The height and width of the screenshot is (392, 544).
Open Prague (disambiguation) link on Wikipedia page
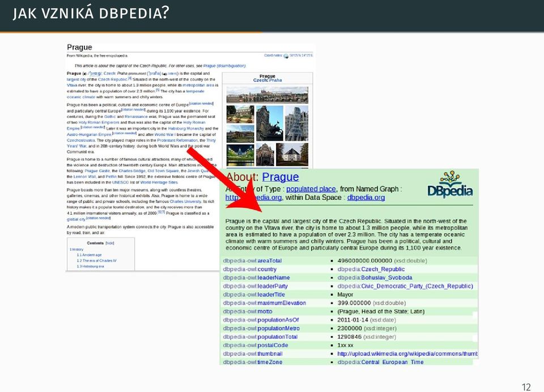(x=224, y=66)
